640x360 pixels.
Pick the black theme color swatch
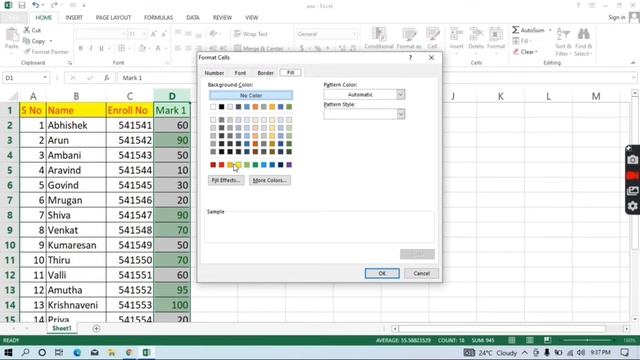coord(221,107)
